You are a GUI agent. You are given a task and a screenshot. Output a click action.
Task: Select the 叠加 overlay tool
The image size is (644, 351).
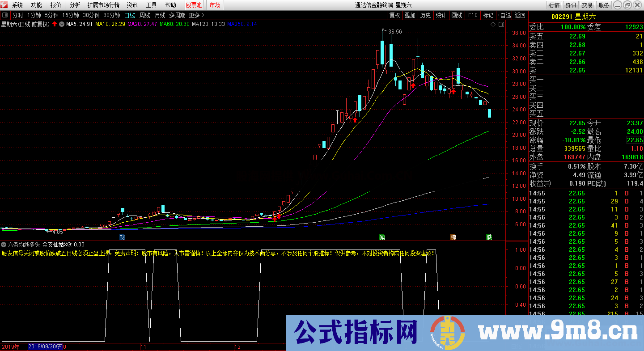point(410,15)
